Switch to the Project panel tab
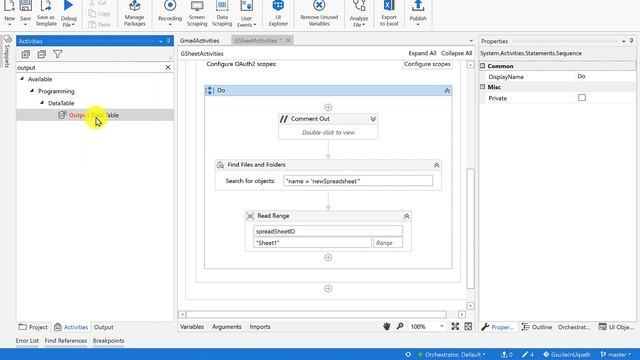Screen dimensions: 640x360 33,327
